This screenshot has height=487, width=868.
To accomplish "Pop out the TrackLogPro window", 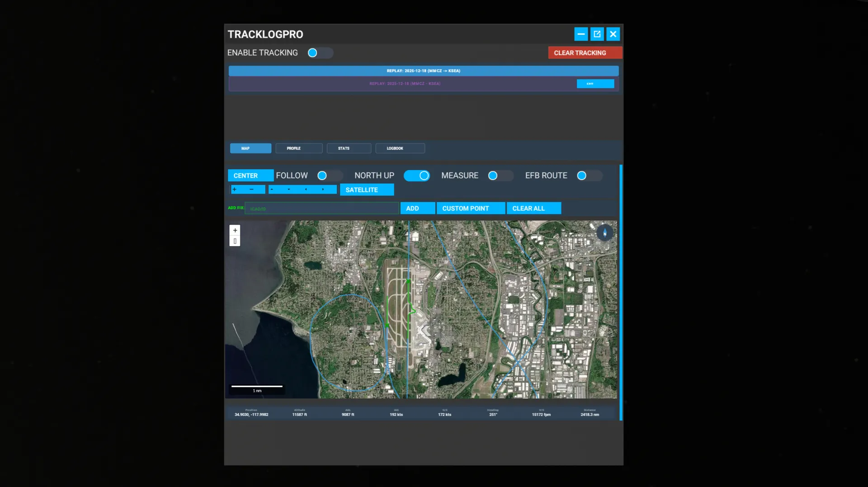I will [597, 34].
